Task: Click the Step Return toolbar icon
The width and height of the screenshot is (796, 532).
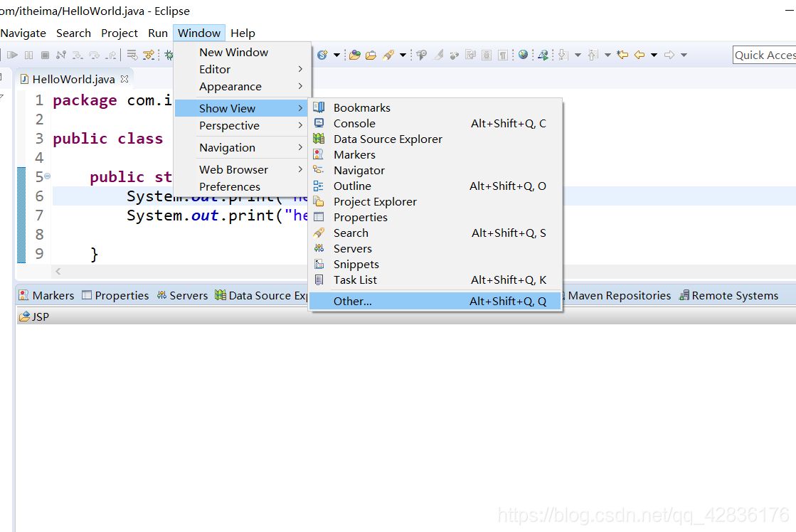Action: pyautogui.click(x=111, y=55)
